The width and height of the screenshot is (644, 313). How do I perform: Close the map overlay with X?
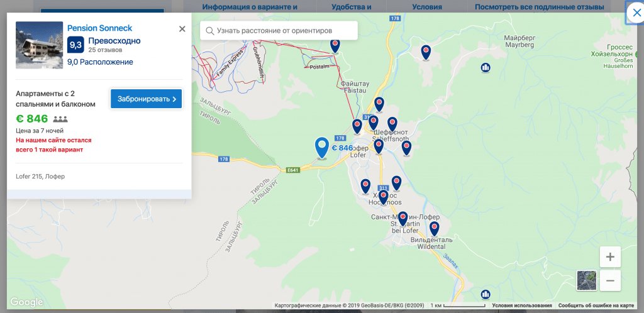click(x=636, y=13)
